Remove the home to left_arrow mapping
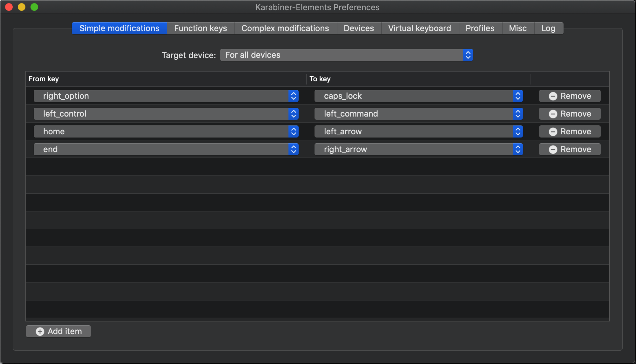This screenshot has height=364, width=636. tap(570, 131)
